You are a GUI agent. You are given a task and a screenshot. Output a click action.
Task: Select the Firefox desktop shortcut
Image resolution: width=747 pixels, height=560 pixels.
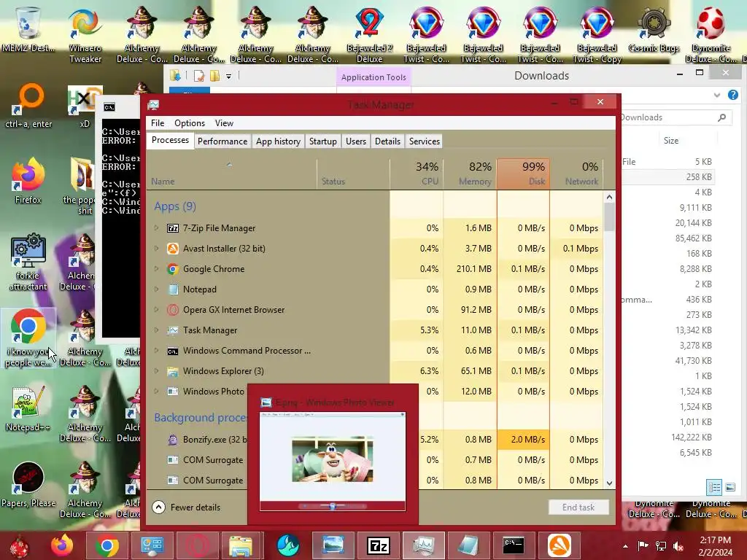[28, 181]
